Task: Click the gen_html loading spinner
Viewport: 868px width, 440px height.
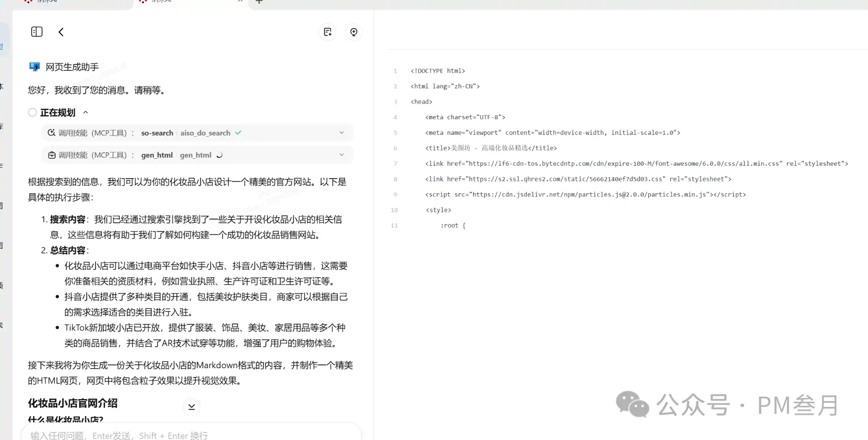Action: click(219, 155)
